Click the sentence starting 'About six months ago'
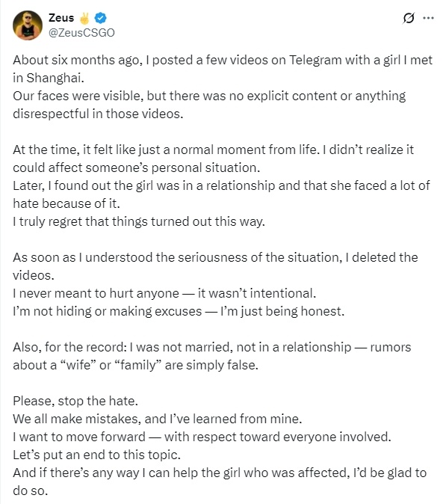Viewport: 446px width, 504px height. click(223, 69)
